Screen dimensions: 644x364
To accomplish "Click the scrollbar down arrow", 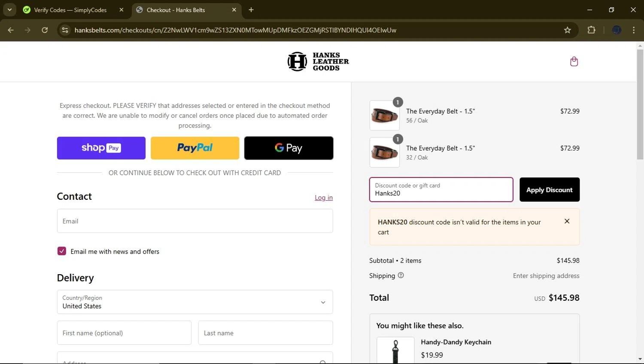I will [640, 359].
